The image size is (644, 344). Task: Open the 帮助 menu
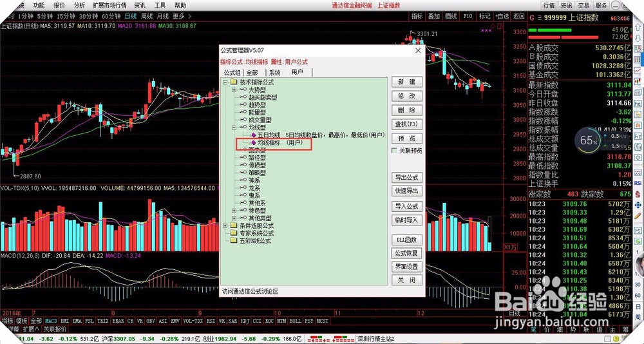[180, 5]
